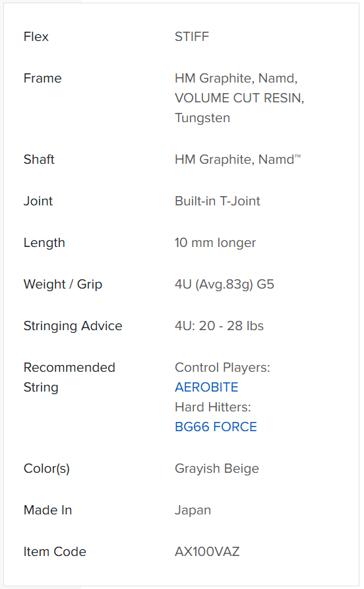Select the Built-in T-Joint value
Screen dimensions: 364x589
tap(217, 201)
